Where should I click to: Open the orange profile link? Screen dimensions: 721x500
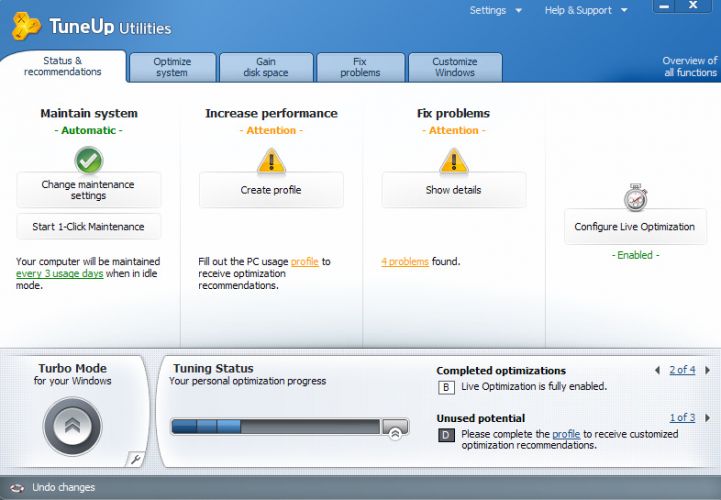(304, 262)
